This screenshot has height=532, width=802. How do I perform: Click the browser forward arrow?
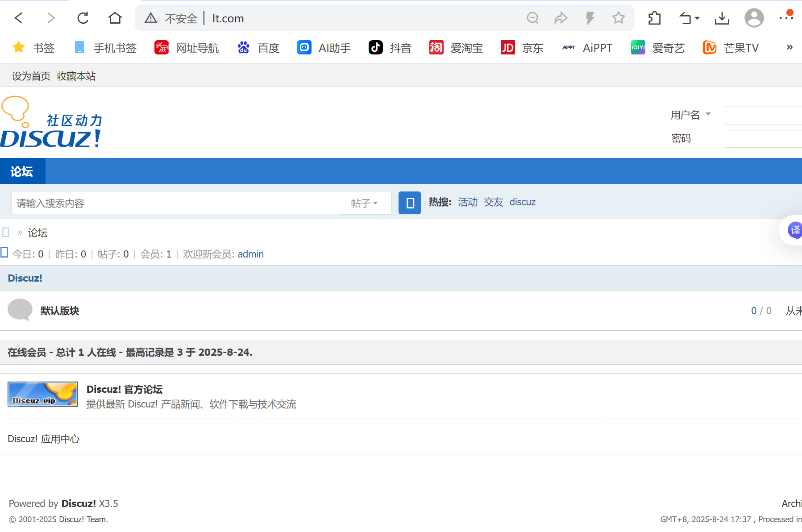[x=51, y=18]
